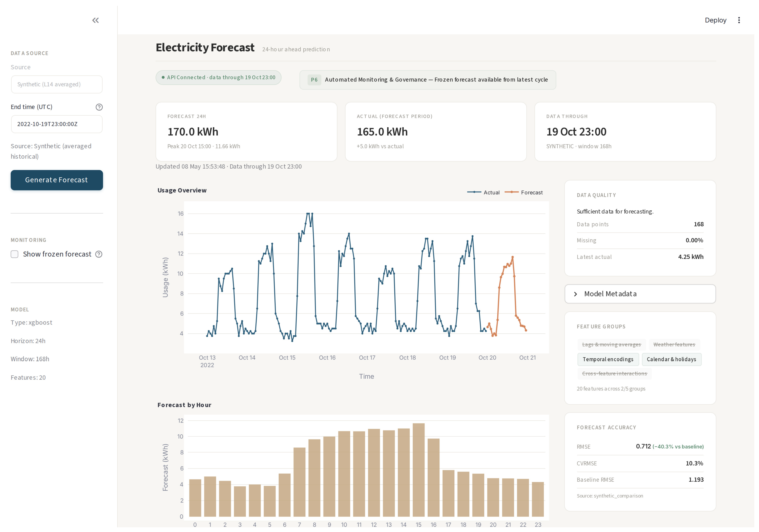Image resolution: width=759 pixels, height=532 pixels.
Task: Click the Model Metadata chevron arrow
Action: [575, 294]
